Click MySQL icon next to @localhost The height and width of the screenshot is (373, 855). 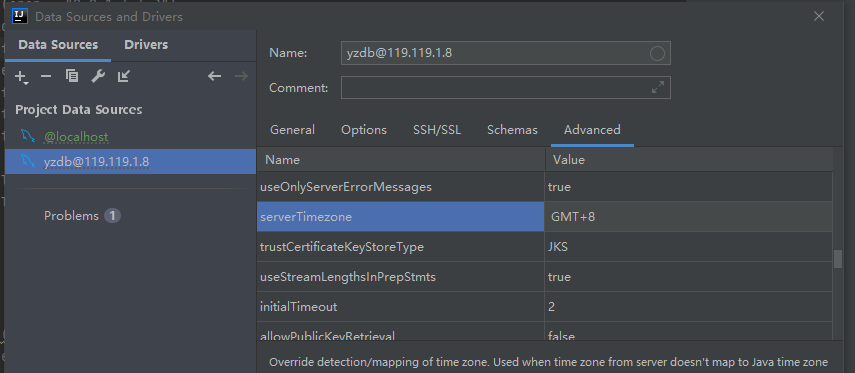point(28,136)
